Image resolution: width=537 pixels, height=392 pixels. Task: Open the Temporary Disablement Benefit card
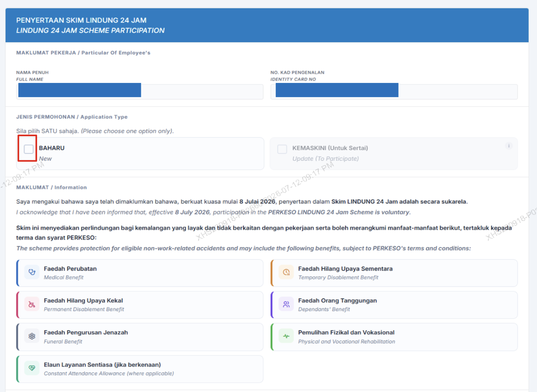[394, 273]
